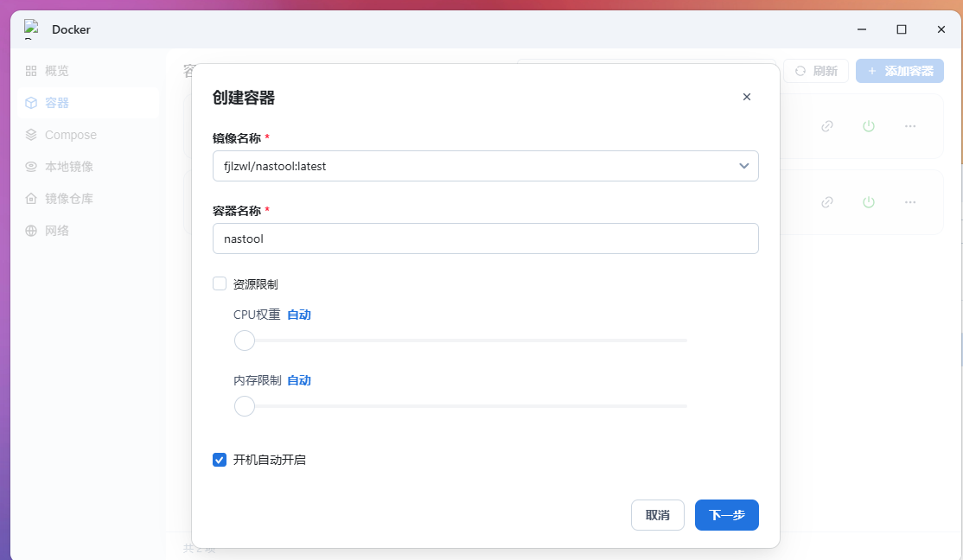This screenshot has height=560, width=963.
Task: Click the 取消 cancel button
Action: click(x=658, y=515)
